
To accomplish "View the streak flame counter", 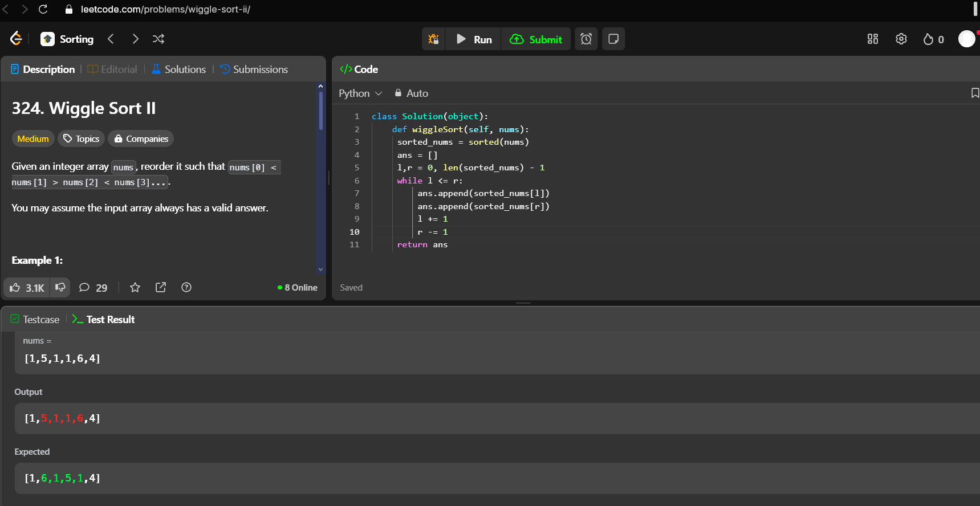I will pyautogui.click(x=934, y=39).
